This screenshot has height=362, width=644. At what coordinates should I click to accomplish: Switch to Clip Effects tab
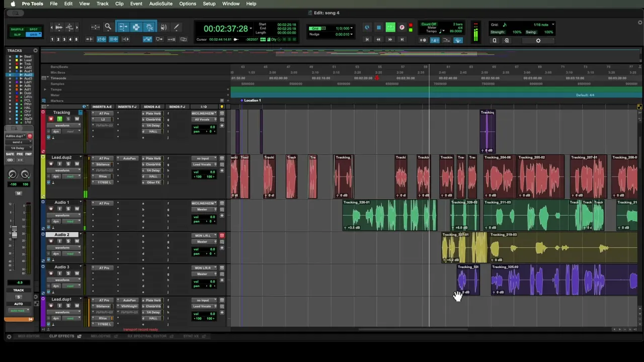(x=62, y=336)
